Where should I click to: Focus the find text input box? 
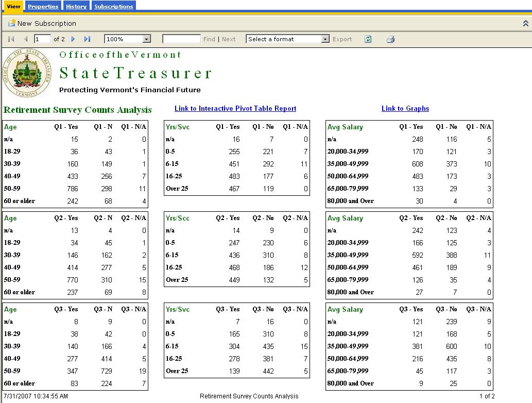(181, 39)
